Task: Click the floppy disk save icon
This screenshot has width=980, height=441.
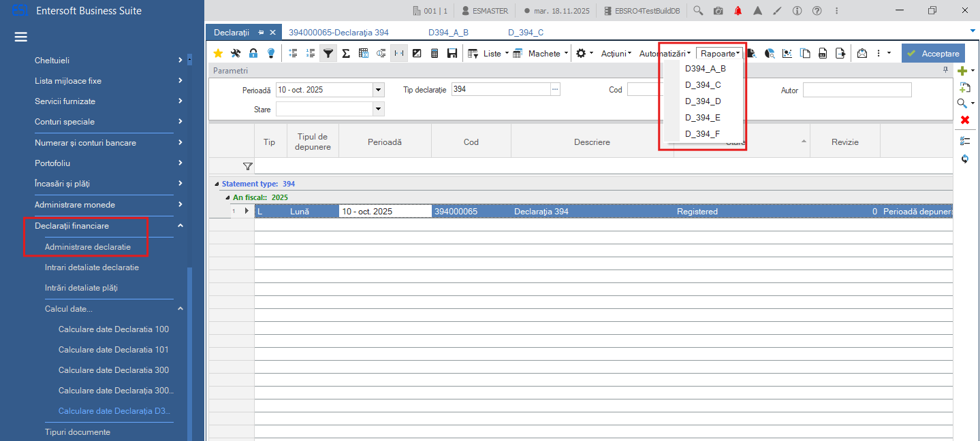Action: click(452, 53)
